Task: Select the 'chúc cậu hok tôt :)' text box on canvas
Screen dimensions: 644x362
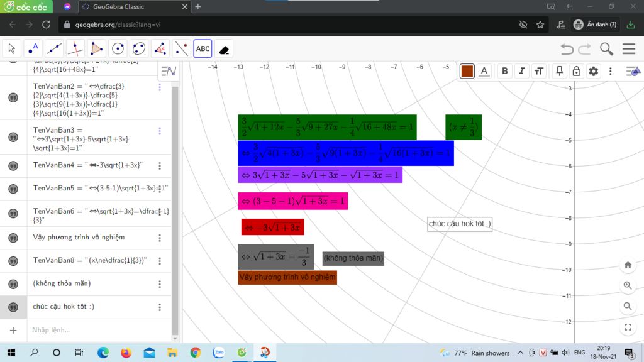Action: (x=460, y=224)
